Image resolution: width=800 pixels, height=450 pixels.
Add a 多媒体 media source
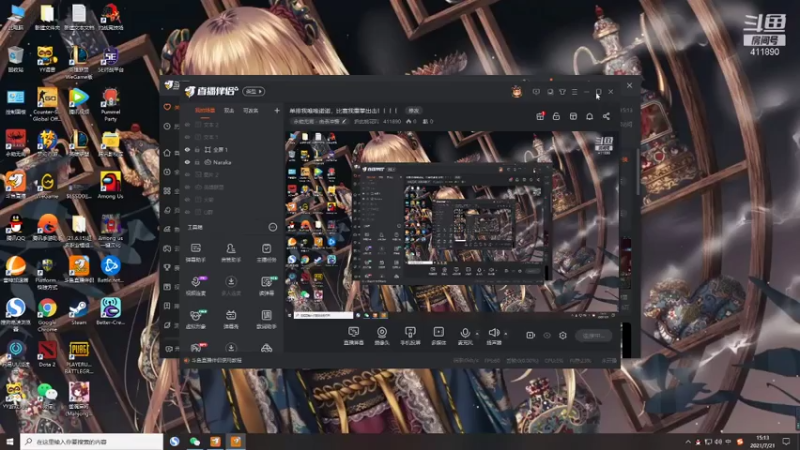[x=438, y=336]
